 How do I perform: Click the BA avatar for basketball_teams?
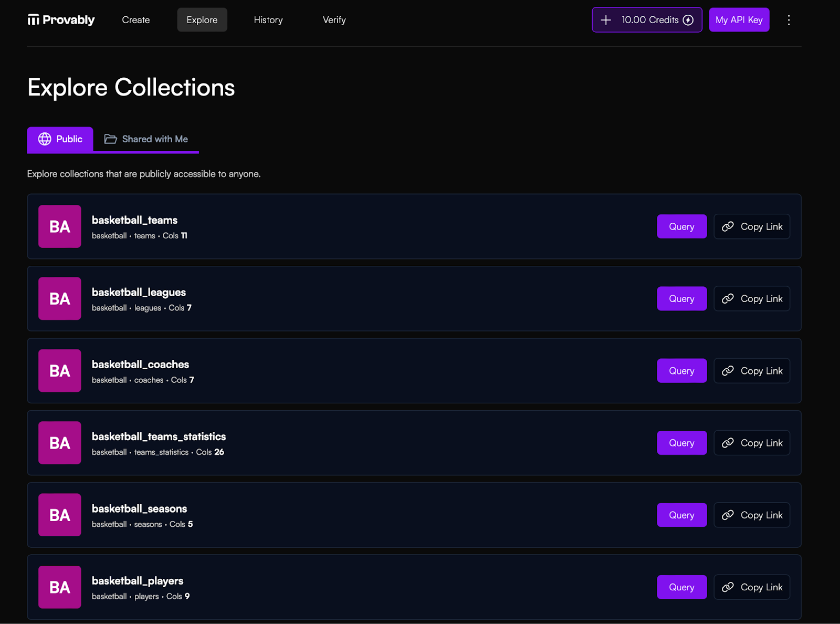click(60, 226)
